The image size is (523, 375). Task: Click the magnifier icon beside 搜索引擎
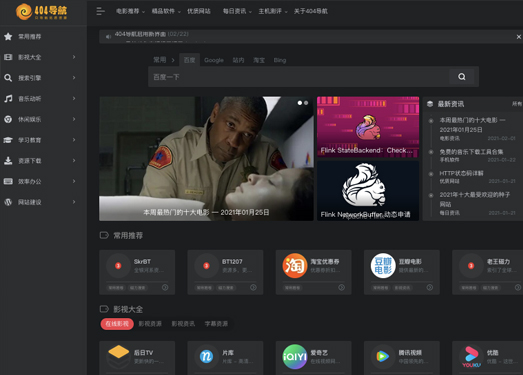click(x=8, y=78)
